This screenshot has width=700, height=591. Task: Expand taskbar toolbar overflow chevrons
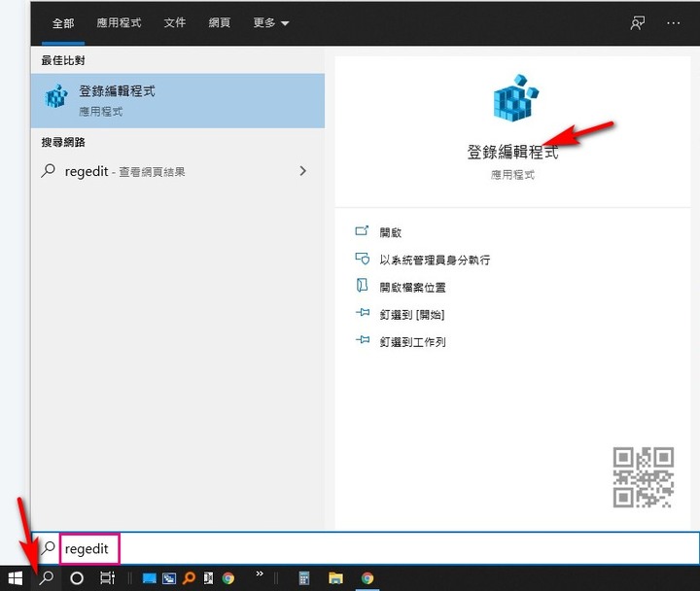pos(260,574)
